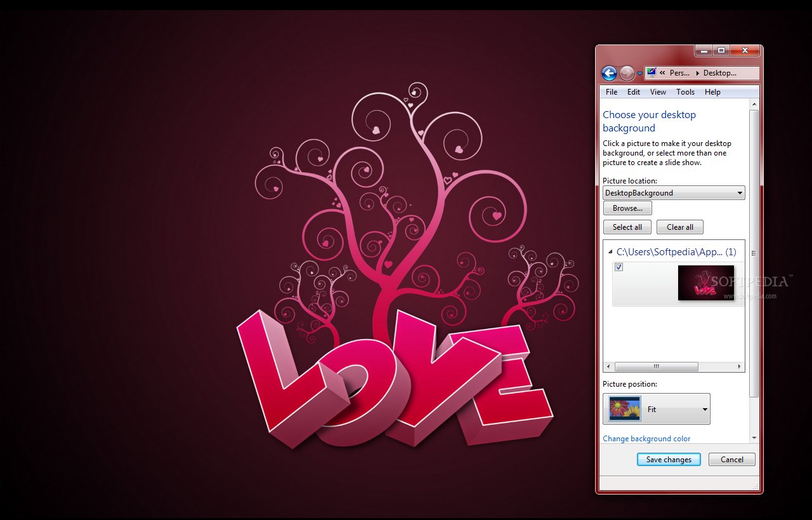This screenshot has width=812, height=520.
Task: Select the 'Pers...' breadcrumb segment
Action: coord(679,73)
